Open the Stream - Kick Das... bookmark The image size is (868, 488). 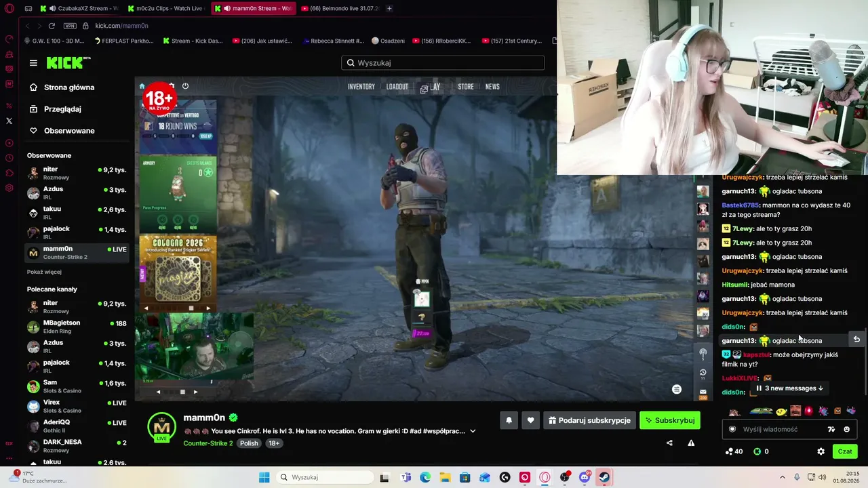(193, 41)
